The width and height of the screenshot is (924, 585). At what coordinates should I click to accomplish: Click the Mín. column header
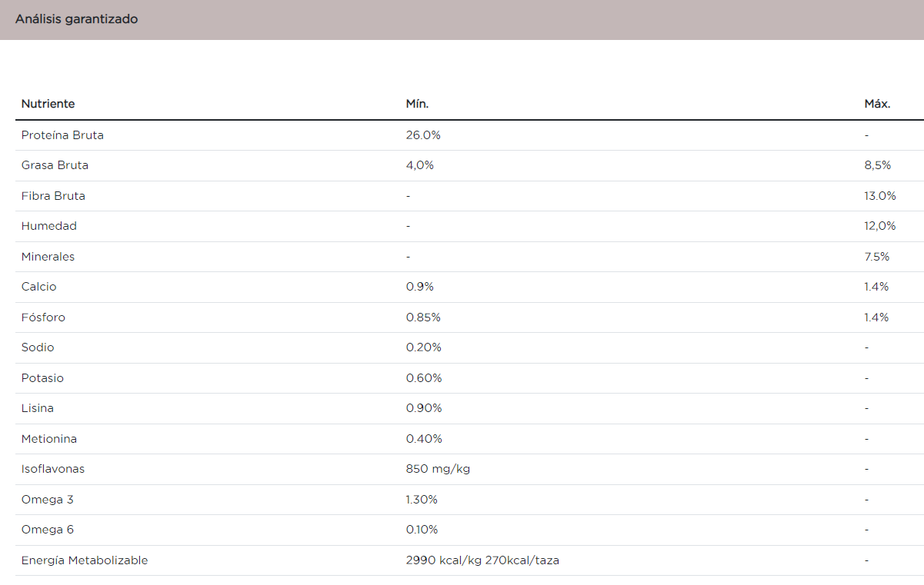[417, 104]
